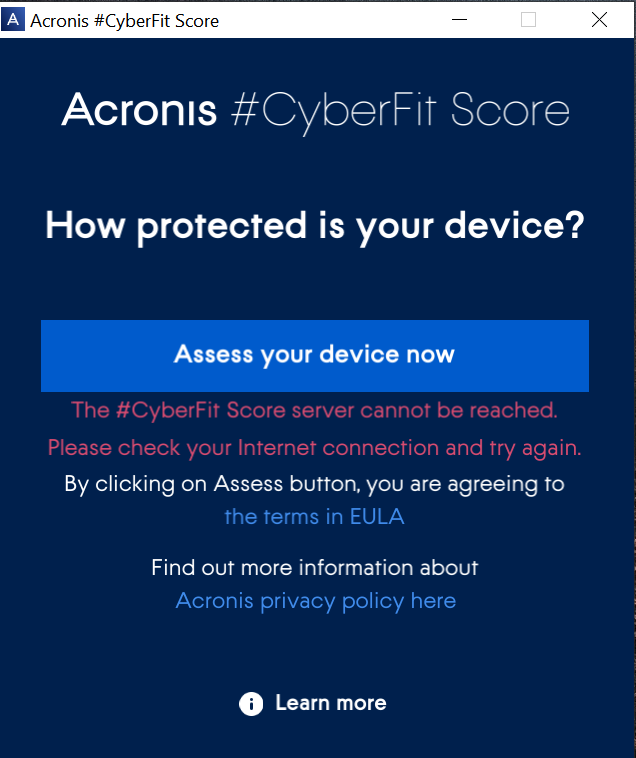The width and height of the screenshot is (636, 758).
Task: Click the window title text in title bar
Action: pos(125,20)
